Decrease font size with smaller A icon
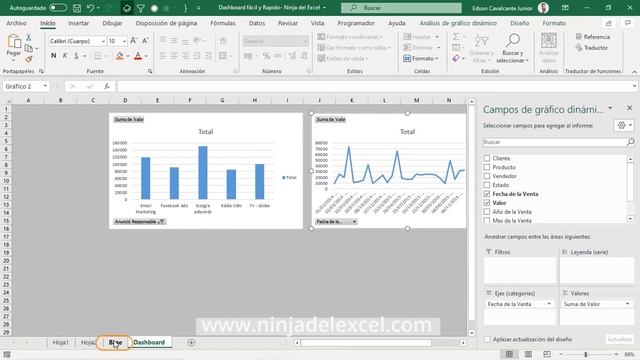The height and width of the screenshot is (360, 640). click(x=145, y=41)
